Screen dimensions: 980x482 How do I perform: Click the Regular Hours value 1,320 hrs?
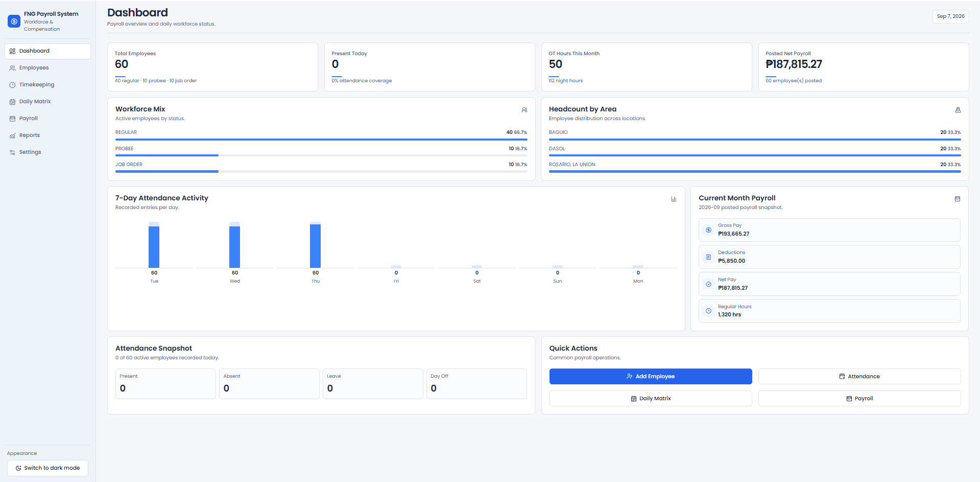click(729, 315)
